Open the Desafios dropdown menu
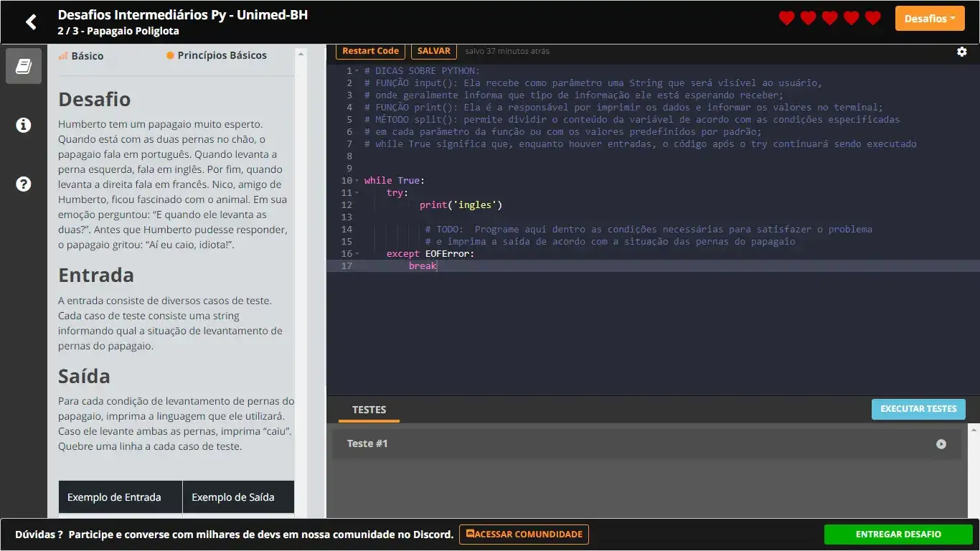This screenshot has width=980, height=551. coord(930,19)
